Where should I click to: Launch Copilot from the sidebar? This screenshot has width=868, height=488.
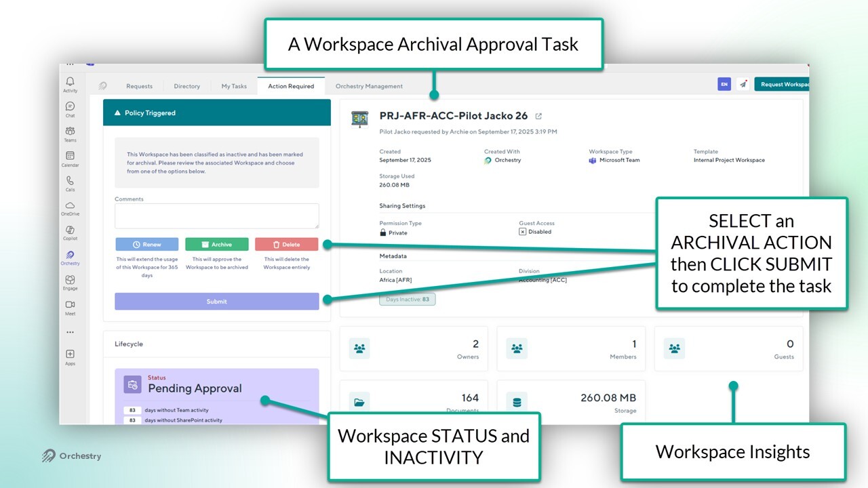click(x=70, y=233)
